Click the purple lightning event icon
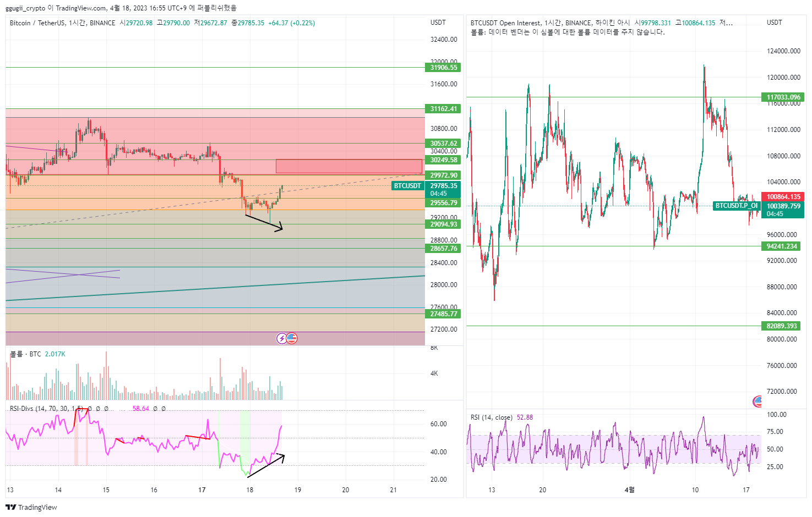This screenshot has width=812, height=517. coord(282,338)
